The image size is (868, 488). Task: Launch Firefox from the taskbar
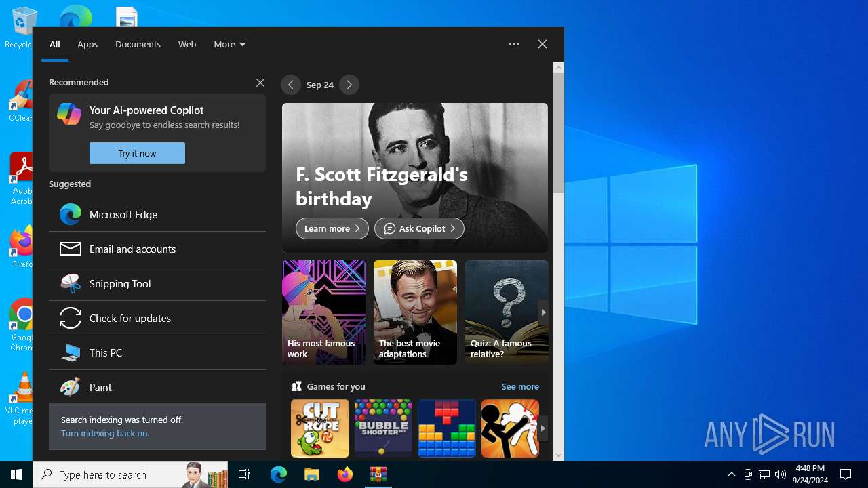point(345,474)
